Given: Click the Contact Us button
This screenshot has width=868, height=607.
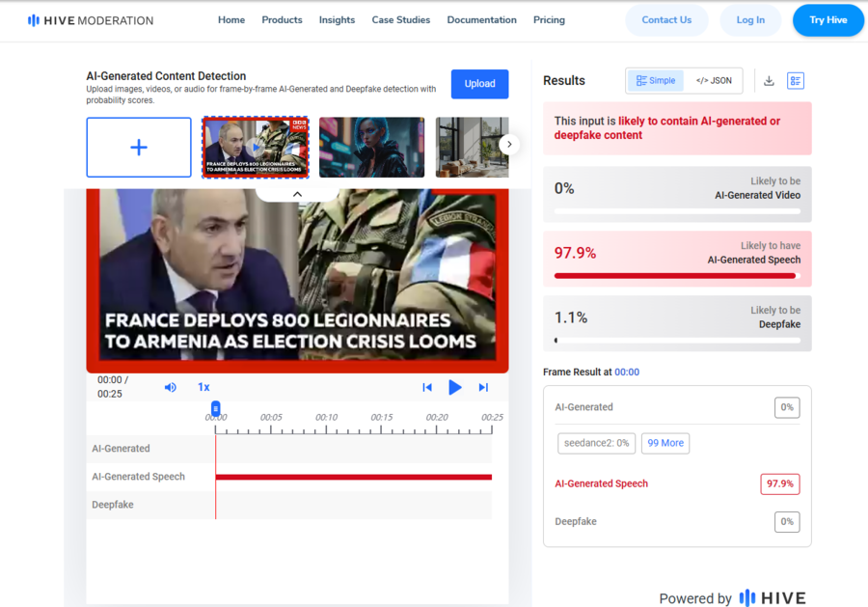Looking at the screenshot, I should tap(666, 20).
